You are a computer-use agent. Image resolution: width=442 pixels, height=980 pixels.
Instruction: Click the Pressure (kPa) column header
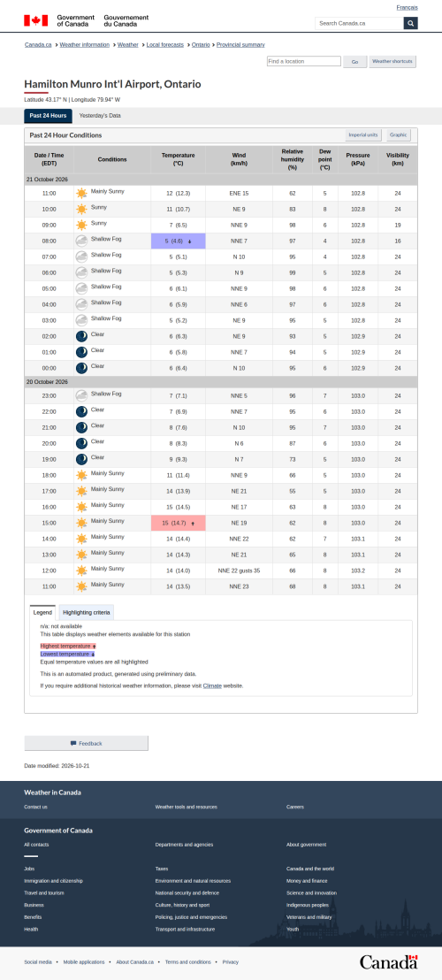tap(358, 159)
